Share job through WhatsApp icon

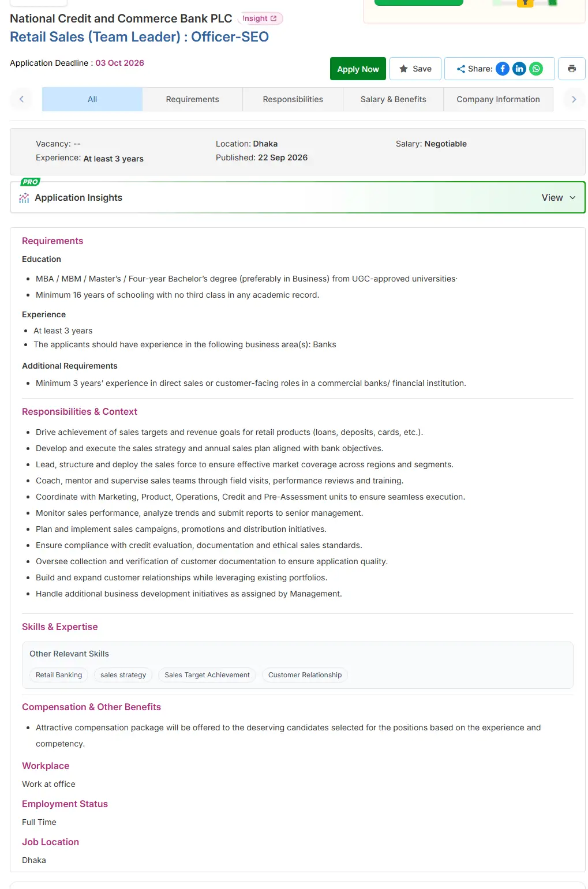536,69
